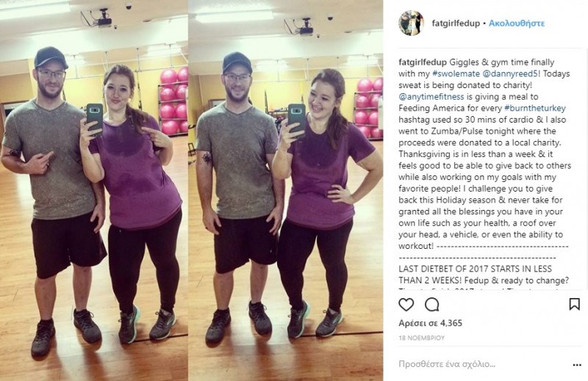Screen dimensions: 588x381
Task: Save the post with the bookmark icon
Action: pos(574,304)
